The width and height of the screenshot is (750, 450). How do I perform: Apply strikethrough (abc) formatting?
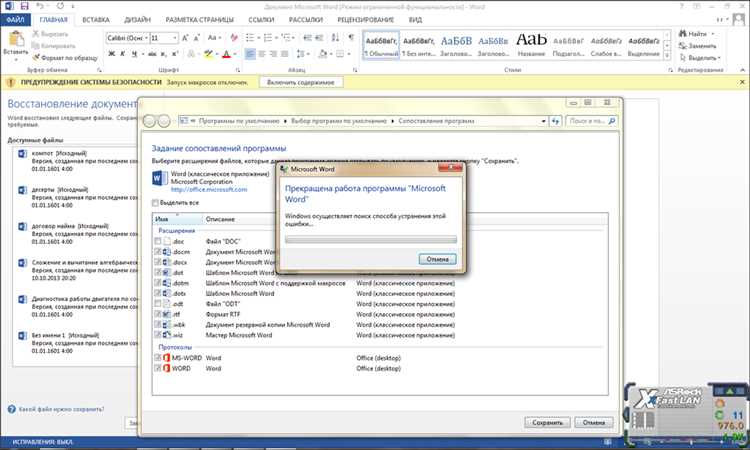[153, 54]
